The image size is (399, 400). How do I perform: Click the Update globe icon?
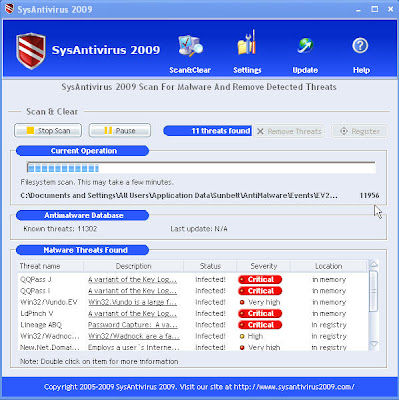305,46
